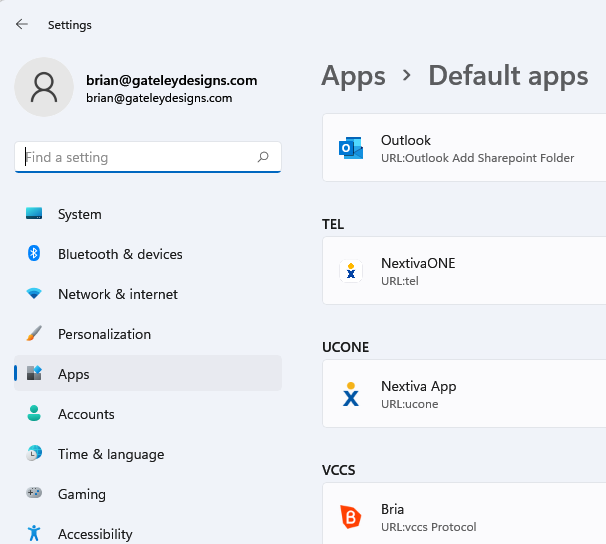Open Gaming settings category
The height and width of the screenshot is (544, 606).
(81, 494)
